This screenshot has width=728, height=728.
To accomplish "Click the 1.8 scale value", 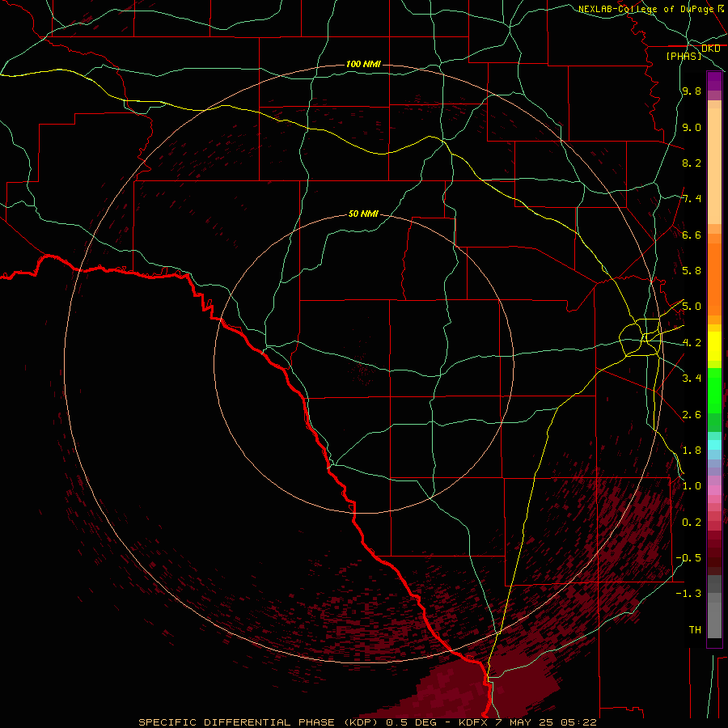I will tap(692, 451).
